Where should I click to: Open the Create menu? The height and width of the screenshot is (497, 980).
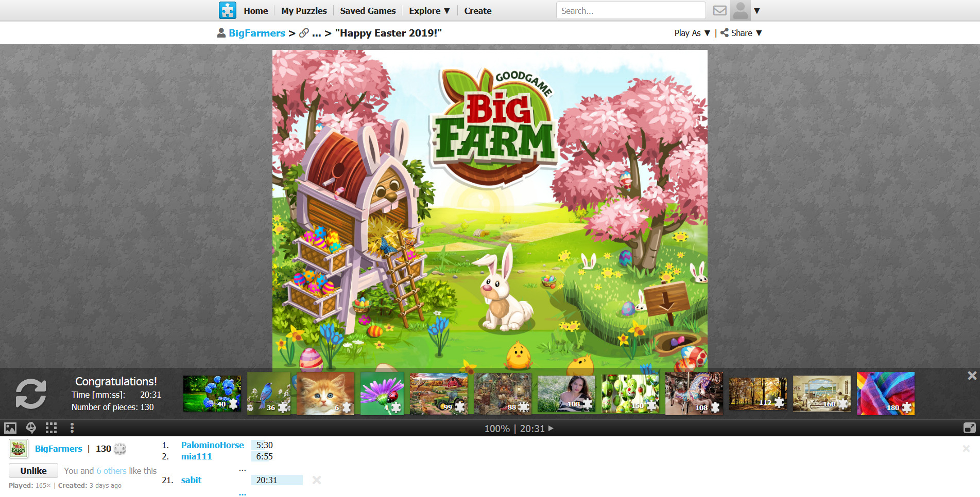coord(478,11)
